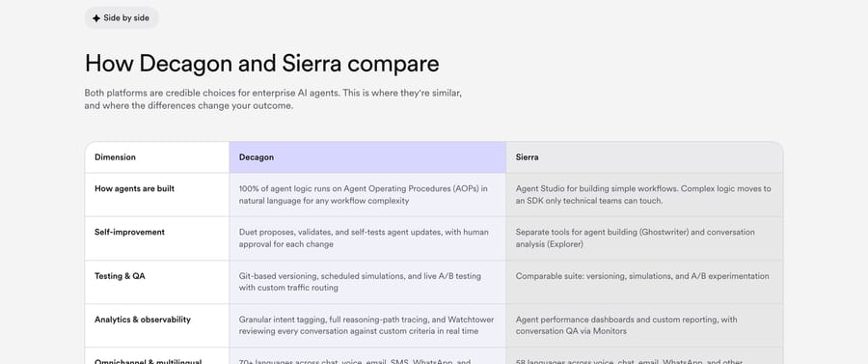Click Decagon cell about Granular intent tagging and Watchtower
Image resolution: width=868 pixels, height=364 pixels.
366,325
